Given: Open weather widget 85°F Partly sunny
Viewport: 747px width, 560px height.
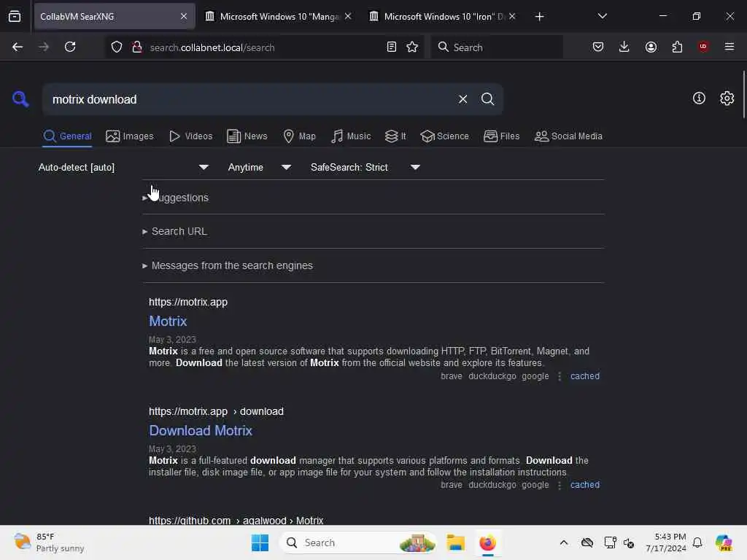Looking at the screenshot, I should (x=49, y=542).
